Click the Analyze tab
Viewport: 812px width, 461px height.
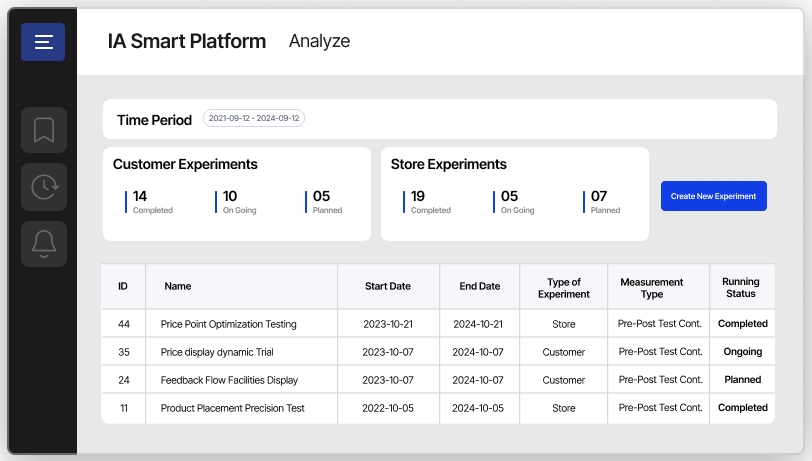click(319, 41)
